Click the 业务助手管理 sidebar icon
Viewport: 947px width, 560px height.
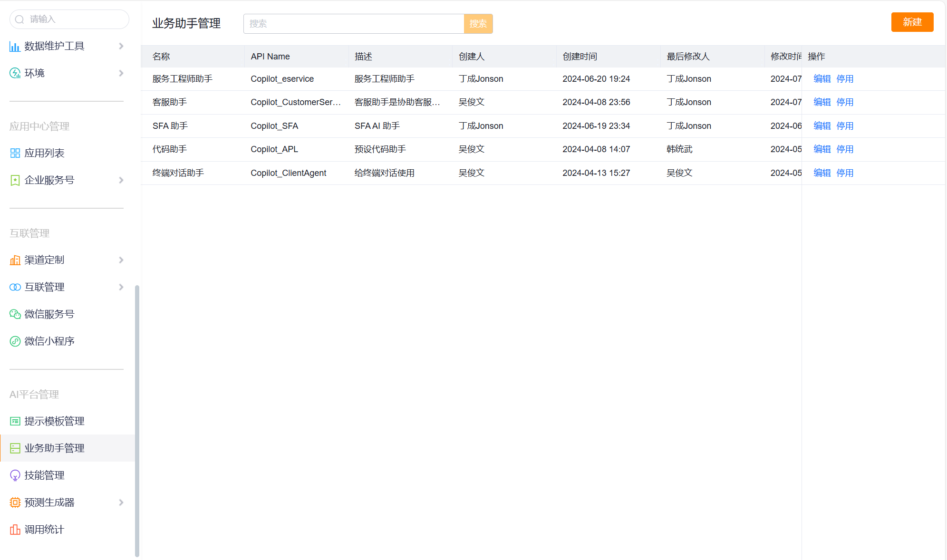[15, 448]
